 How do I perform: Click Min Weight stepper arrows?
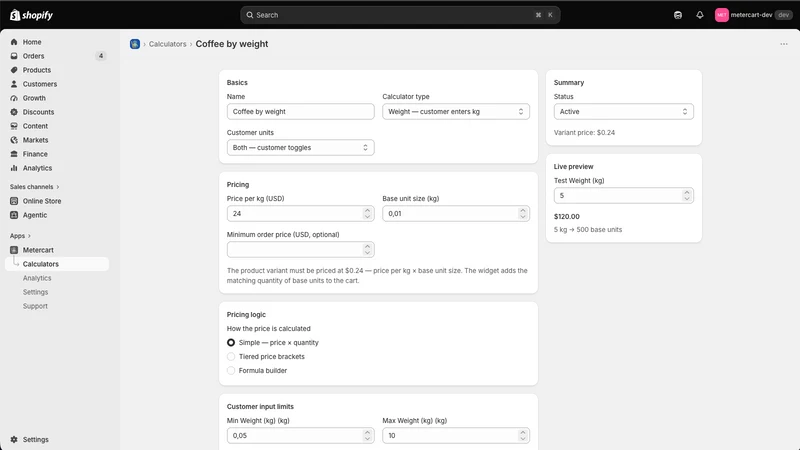pyautogui.click(x=367, y=435)
